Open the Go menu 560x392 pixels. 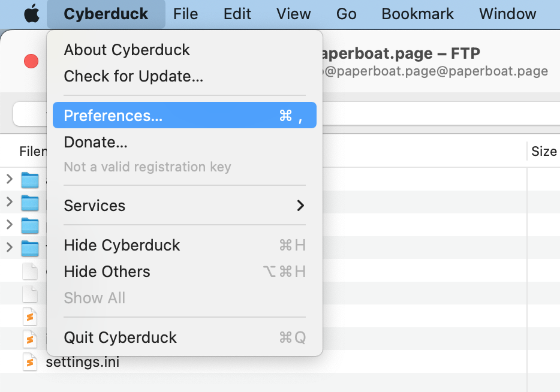click(346, 14)
